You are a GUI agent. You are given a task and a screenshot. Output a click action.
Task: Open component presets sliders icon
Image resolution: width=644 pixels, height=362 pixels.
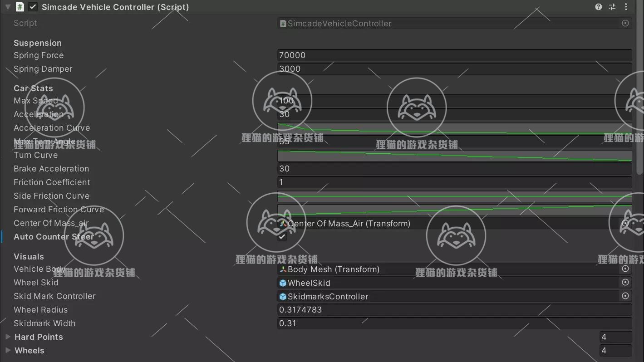pyautogui.click(x=612, y=7)
